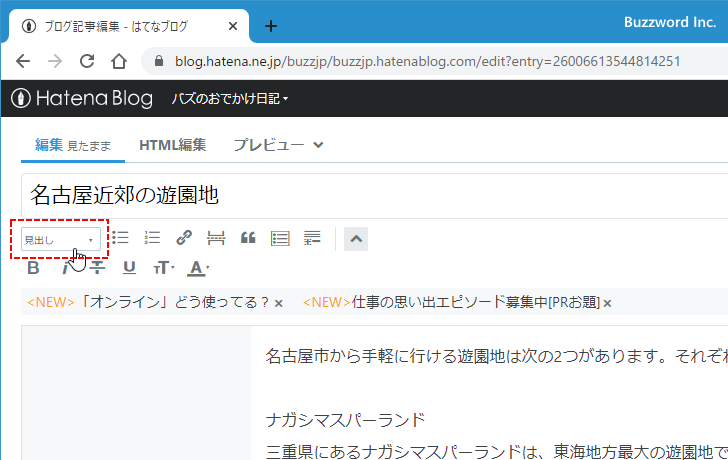
Task: Toggle strikethrough formatting
Action: 98,268
